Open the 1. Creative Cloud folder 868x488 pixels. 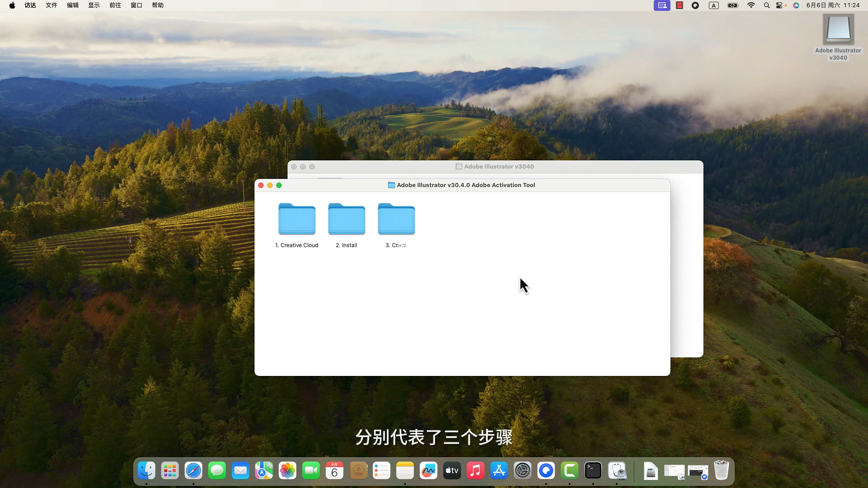[297, 219]
